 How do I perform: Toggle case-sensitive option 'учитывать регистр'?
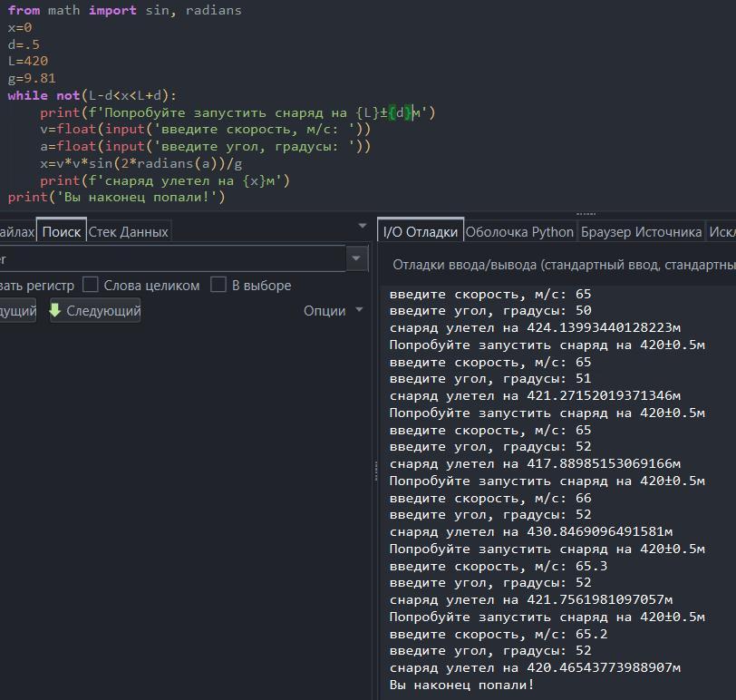(x=36, y=285)
